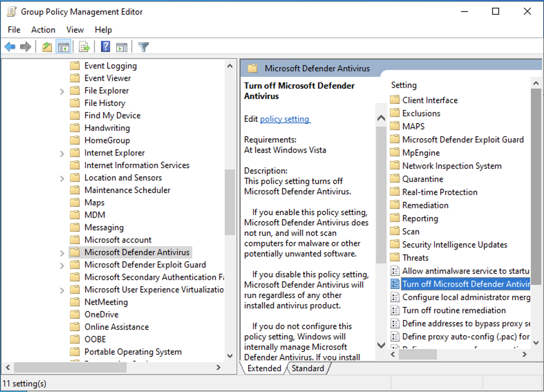The height and width of the screenshot is (392, 544).
Task: Click the Edit policy setting link
Action: click(x=285, y=119)
